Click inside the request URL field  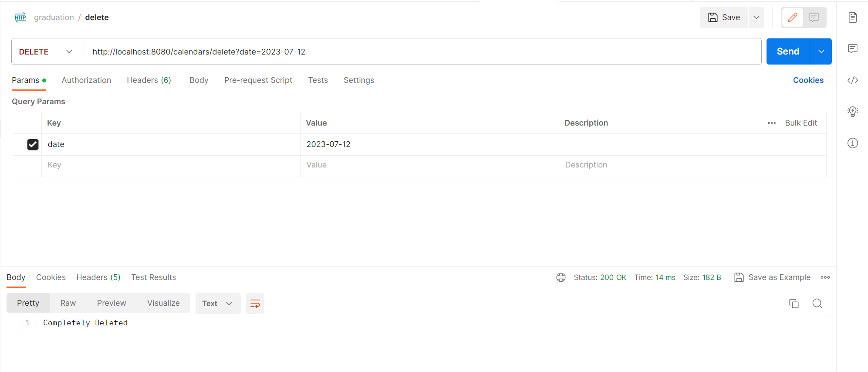pos(422,51)
